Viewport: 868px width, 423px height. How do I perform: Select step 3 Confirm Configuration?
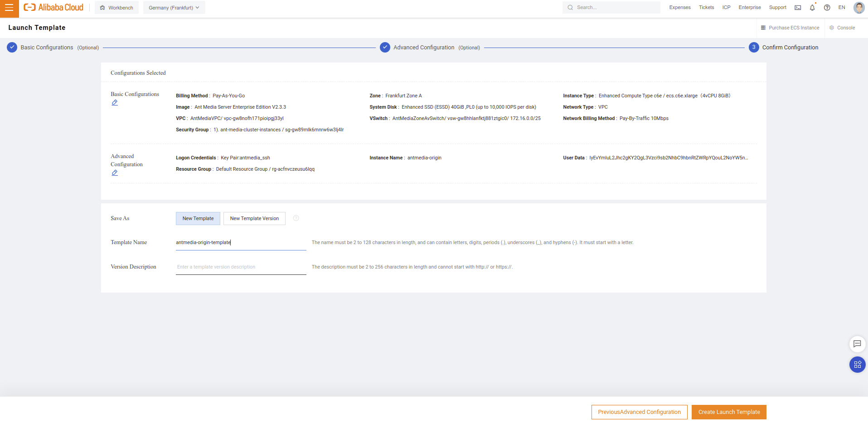[784, 48]
